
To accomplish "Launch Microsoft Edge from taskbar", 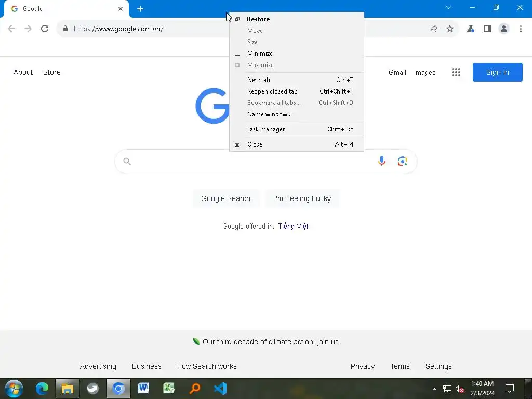I will point(42,389).
